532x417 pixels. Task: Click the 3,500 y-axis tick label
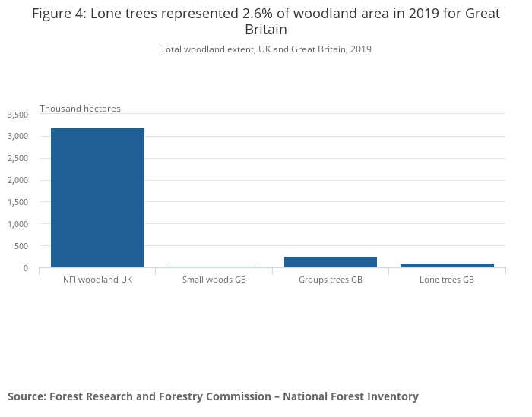pyautogui.click(x=17, y=115)
